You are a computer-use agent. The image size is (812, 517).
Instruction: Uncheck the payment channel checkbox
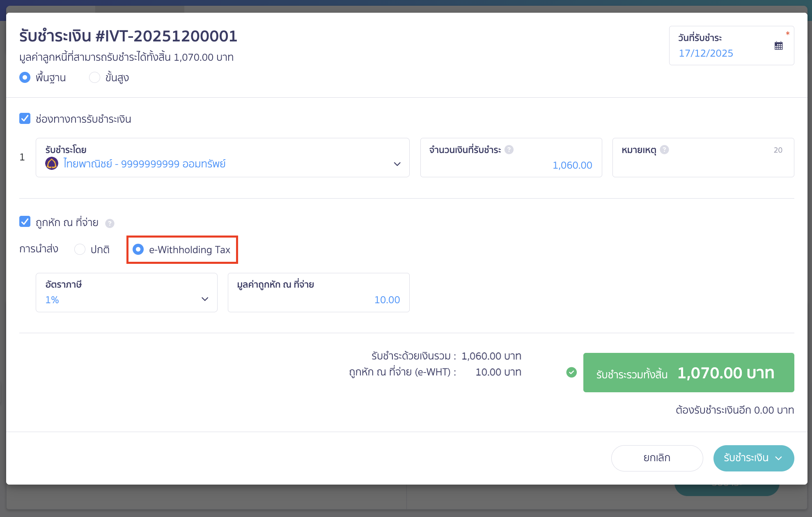25,119
